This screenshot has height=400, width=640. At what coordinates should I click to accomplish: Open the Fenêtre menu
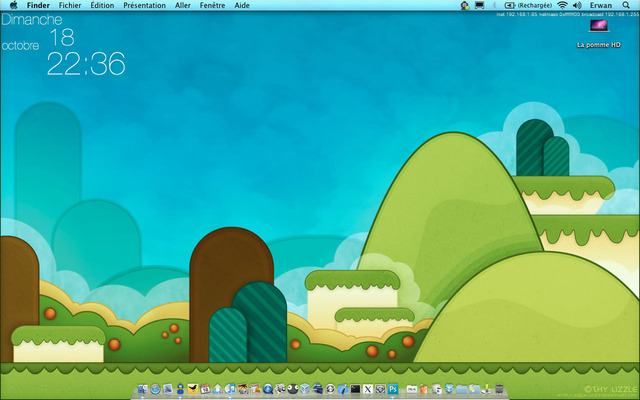212,5
